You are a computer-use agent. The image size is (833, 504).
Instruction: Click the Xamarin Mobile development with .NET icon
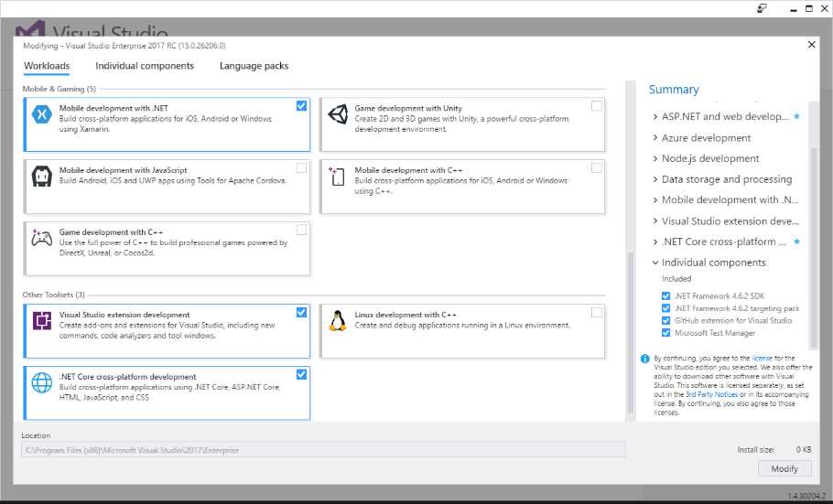(41, 114)
